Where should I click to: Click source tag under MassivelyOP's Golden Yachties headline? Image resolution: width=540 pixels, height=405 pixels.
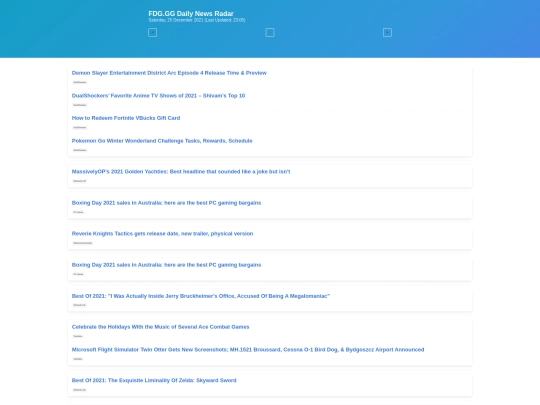point(80,181)
